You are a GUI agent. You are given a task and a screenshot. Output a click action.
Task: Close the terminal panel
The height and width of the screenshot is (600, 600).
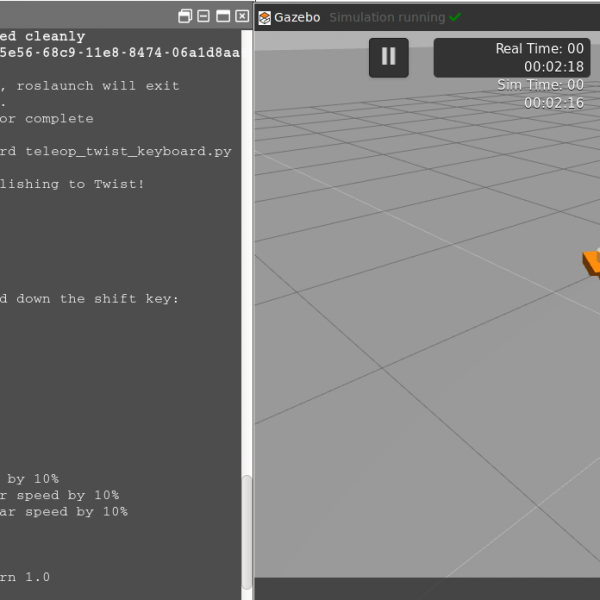click(x=242, y=16)
